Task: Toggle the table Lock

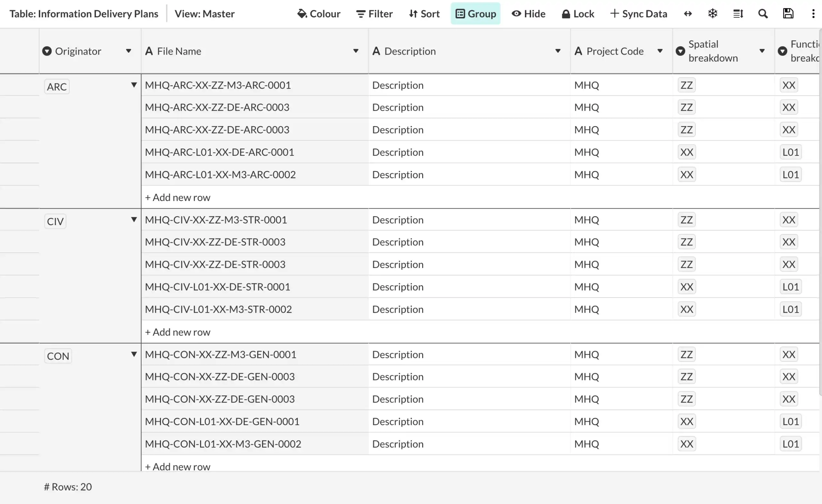Action: tap(578, 14)
